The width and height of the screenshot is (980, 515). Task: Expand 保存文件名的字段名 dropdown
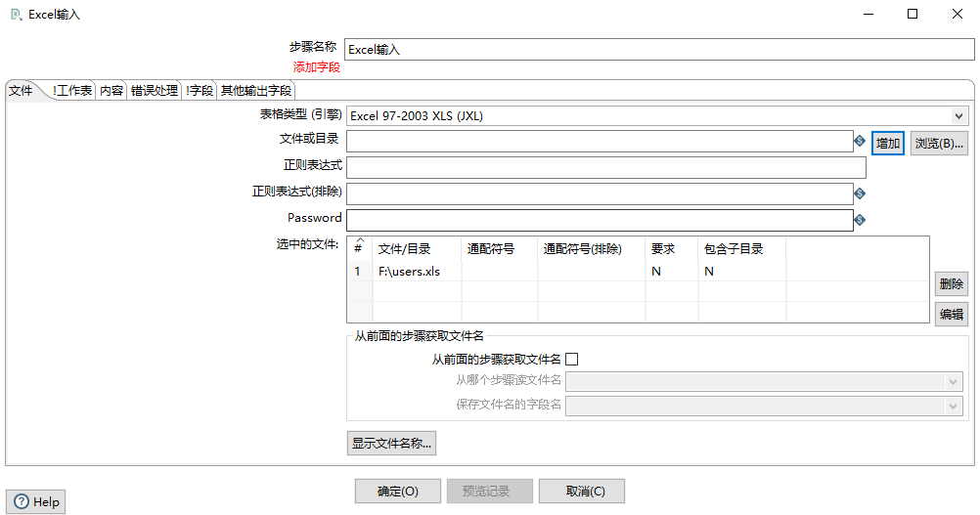coord(953,407)
